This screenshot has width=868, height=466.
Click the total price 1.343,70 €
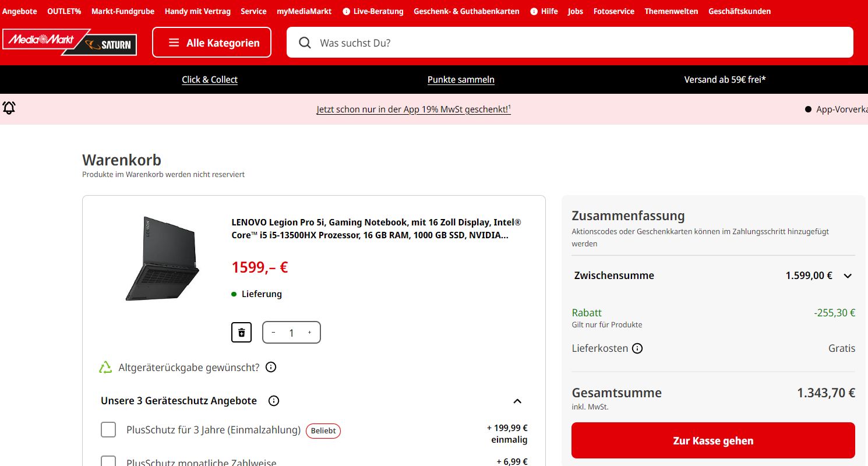[x=826, y=393]
